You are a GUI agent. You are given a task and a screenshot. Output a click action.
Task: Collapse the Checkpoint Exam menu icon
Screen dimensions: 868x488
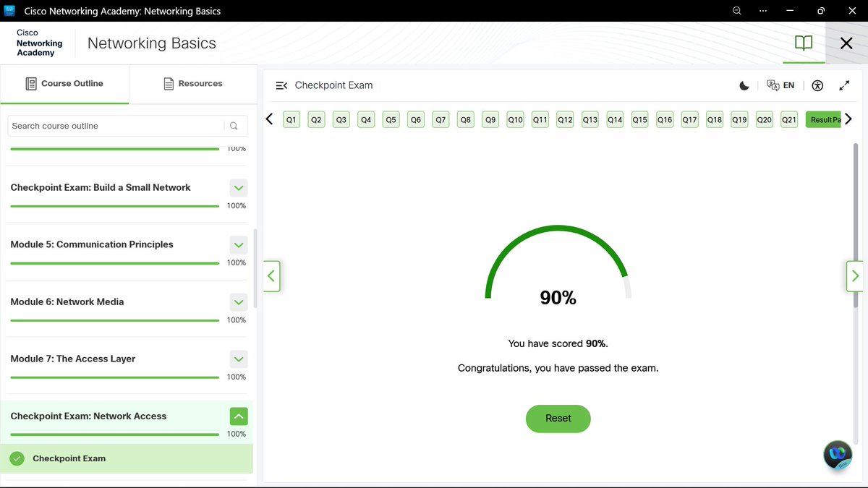[281, 85]
